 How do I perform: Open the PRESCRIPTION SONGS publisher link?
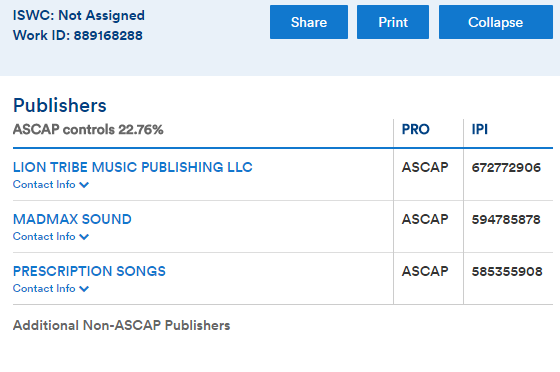click(x=89, y=271)
